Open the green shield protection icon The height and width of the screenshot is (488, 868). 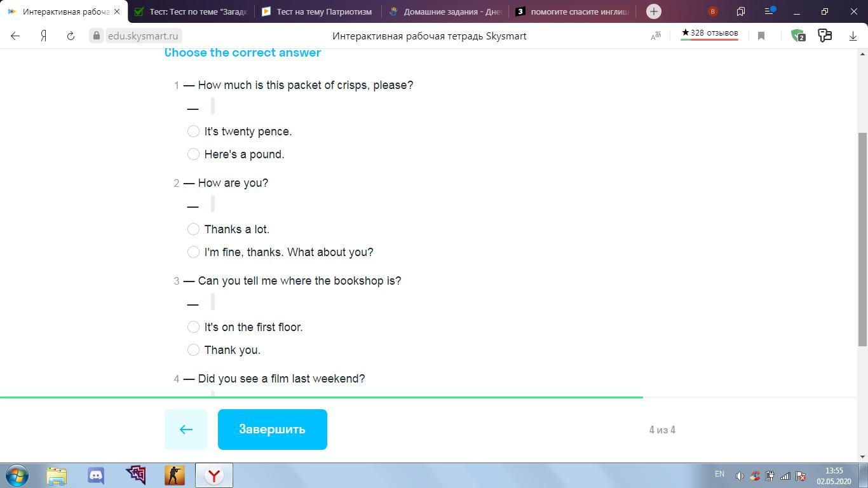tap(797, 36)
